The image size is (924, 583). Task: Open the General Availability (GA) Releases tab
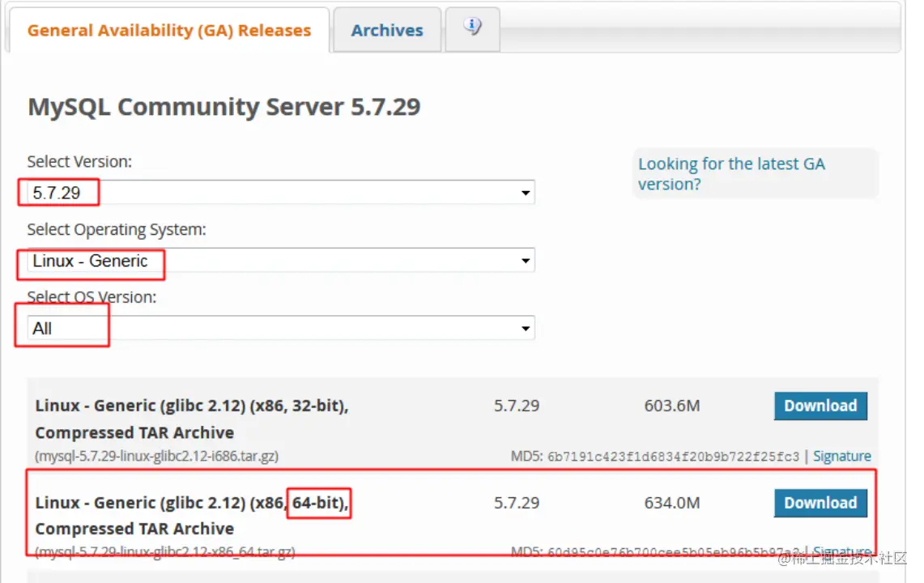click(x=168, y=30)
